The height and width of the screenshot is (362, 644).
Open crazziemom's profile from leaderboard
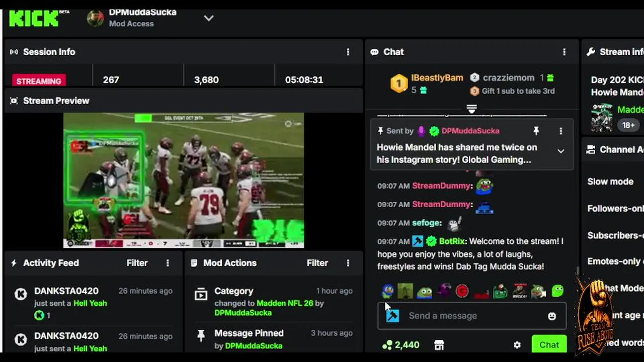point(509,78)
